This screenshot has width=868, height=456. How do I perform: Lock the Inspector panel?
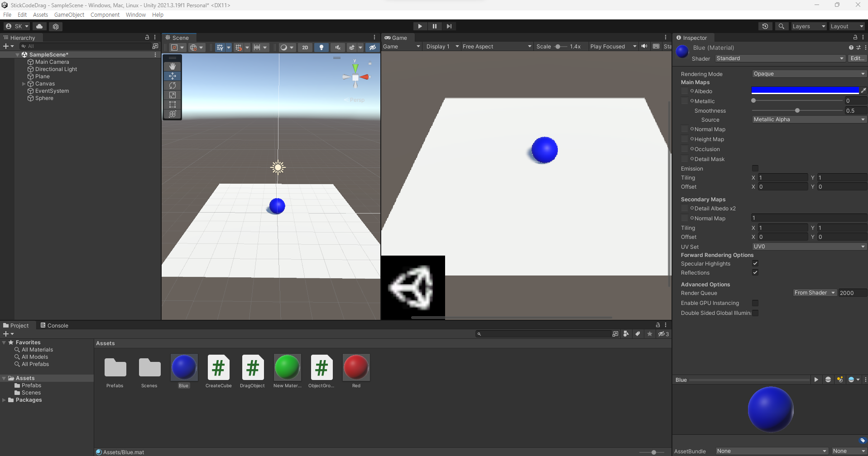[855, 38]
